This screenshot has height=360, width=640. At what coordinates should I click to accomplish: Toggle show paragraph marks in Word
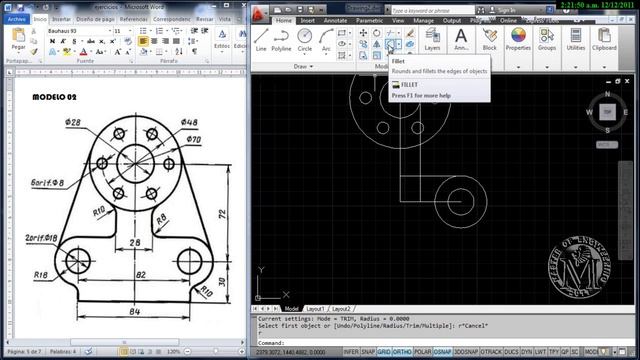(x=194, y=52)
